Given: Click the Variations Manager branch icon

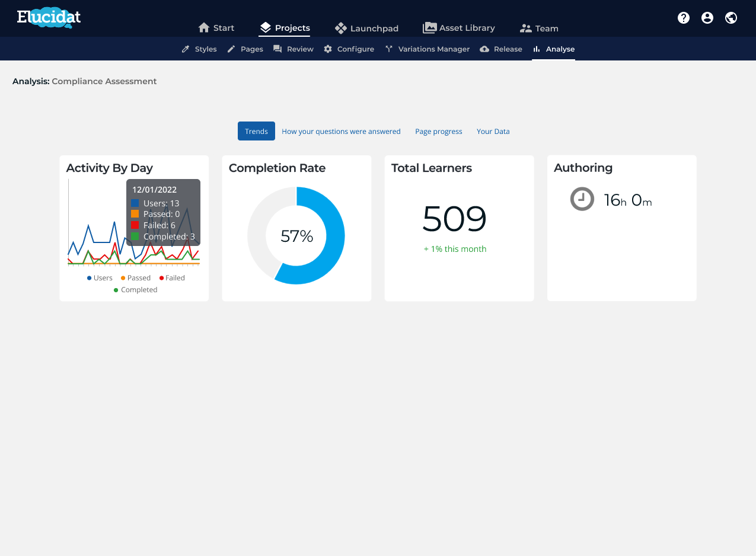Looking at the screenshot, I should coord(389,49).
